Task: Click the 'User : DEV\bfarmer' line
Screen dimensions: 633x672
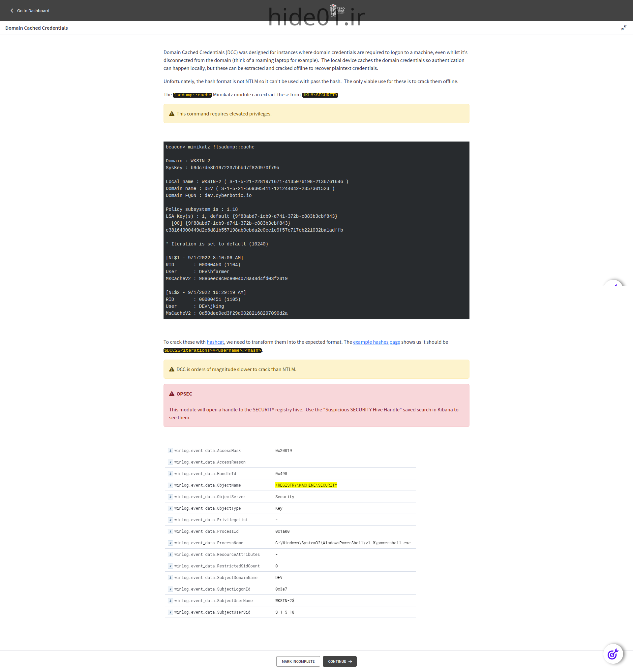Action: point(197,272)
